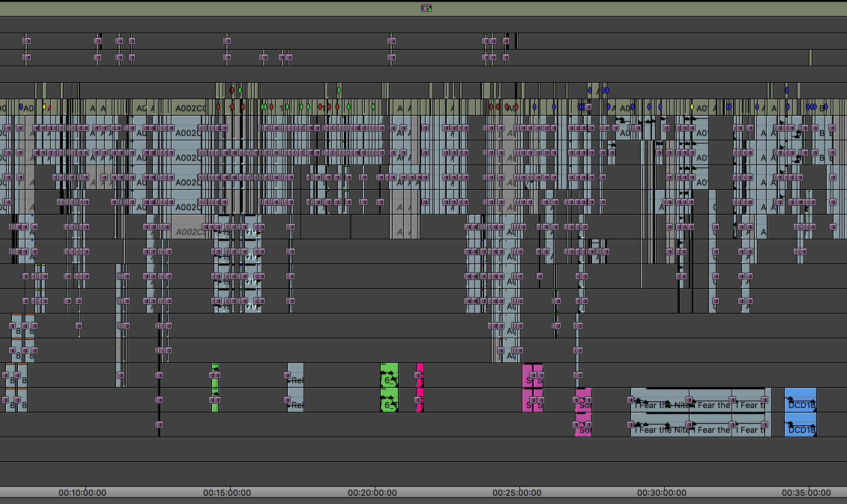This screenshot has width=847, height=504.
Task: Select the red marker on the upper video track near 00:15:00:00
Action: [232, 90]
